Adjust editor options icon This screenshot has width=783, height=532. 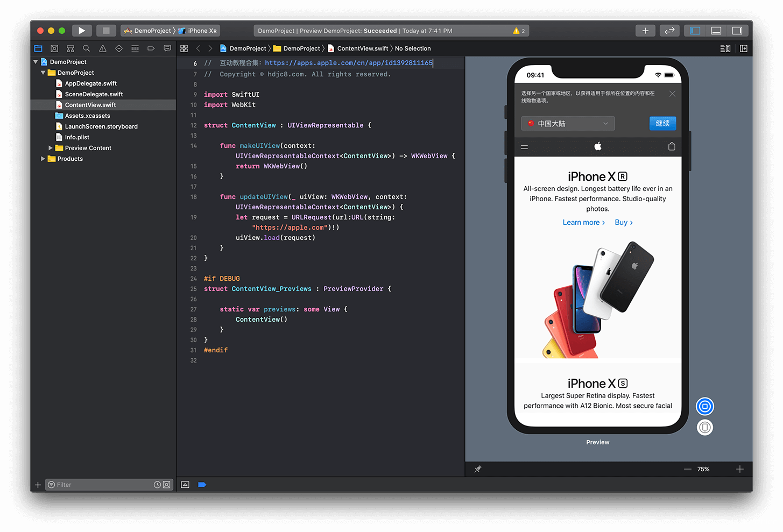(x=725, y=48)
